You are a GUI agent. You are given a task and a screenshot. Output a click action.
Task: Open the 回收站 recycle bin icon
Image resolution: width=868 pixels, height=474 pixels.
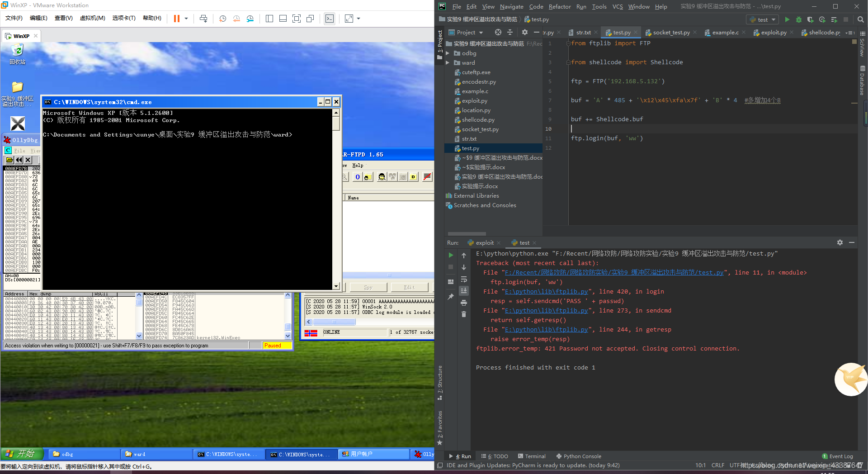[17, 54]
